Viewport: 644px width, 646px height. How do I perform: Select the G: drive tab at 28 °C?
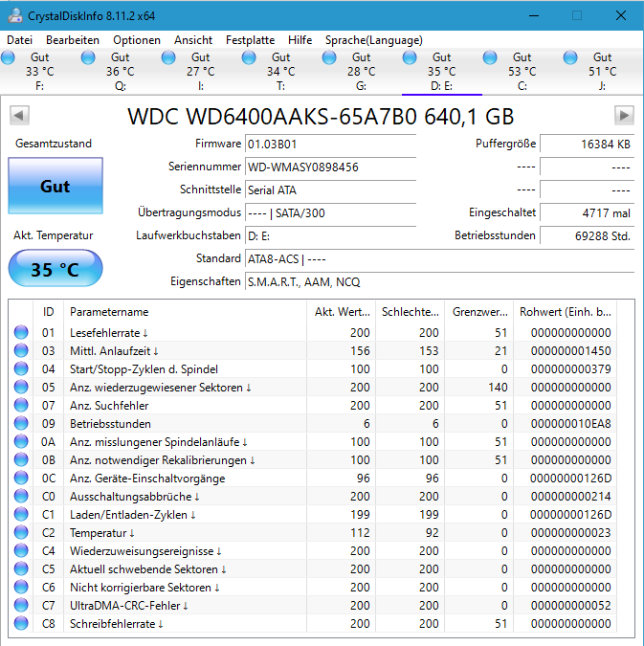pos(362,72)
